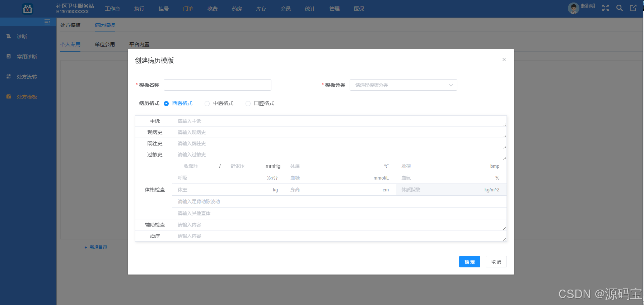Viewport: 644px width, 305px height.
Task: Click the 处方流转 sidebar icon
Action: (x=9, y=76)
